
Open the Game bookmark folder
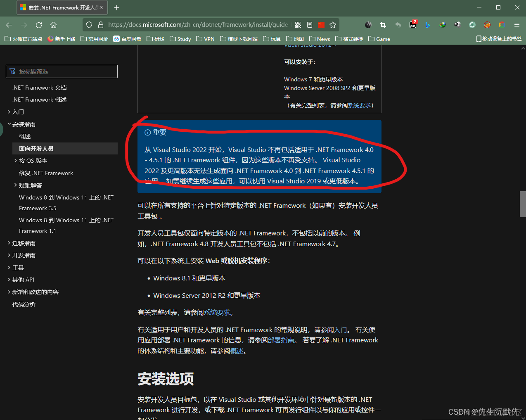point(379,39)
